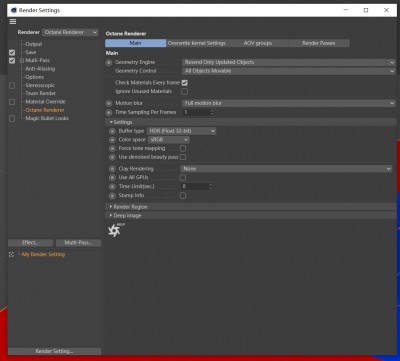Click the Cinema 4D title bar icon
The width and height of the screenshot is (400, 361).
click(14, 10)
